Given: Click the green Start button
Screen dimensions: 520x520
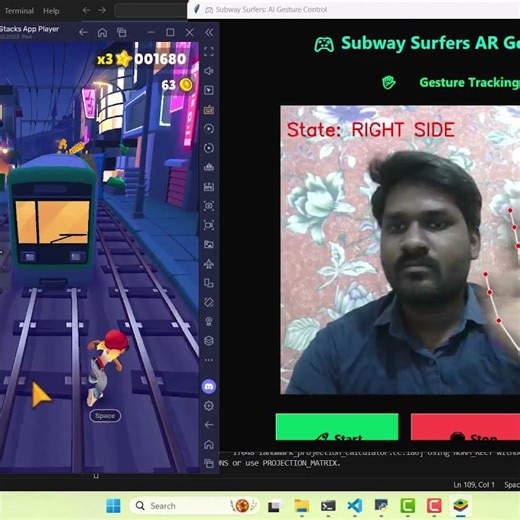Looking at the screenshot, I should point(337,427).
